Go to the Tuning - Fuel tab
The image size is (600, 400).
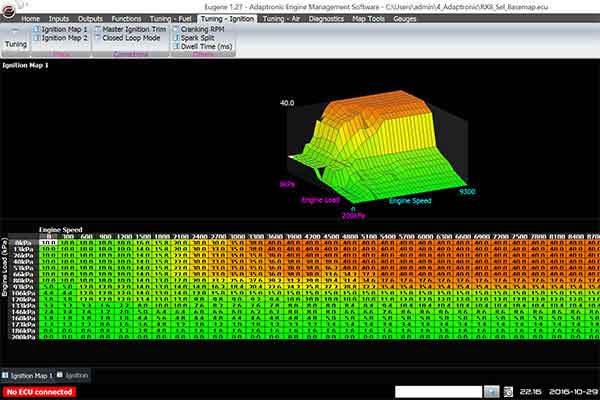coord(170,19)
